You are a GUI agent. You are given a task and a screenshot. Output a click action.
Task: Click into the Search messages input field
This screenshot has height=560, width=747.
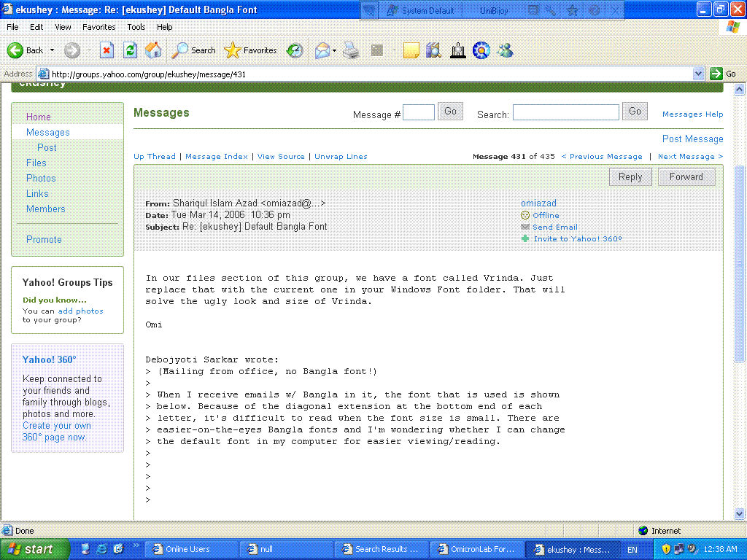(x=566, y=112)
